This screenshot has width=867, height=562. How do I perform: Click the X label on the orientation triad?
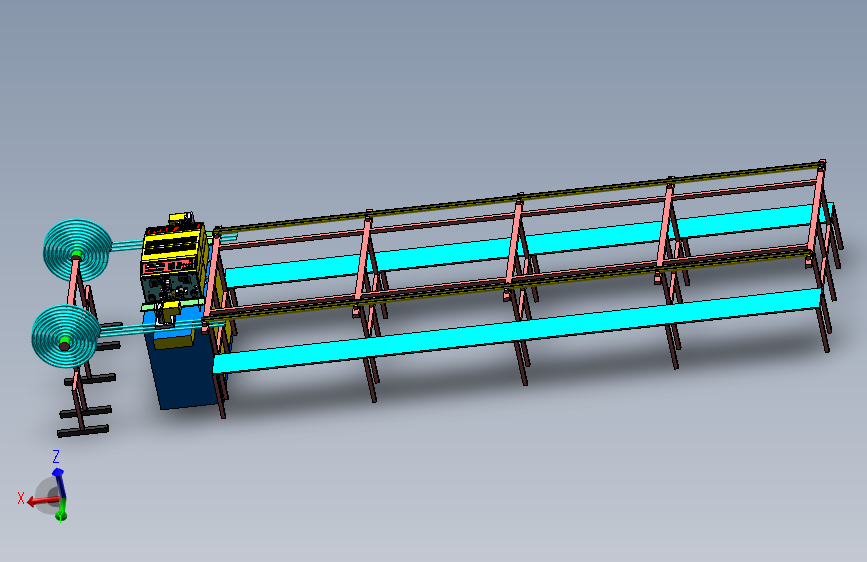coord(21,498)
